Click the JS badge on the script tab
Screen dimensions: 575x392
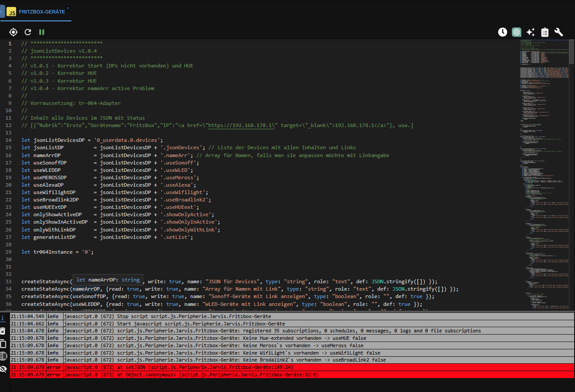(x=12, y=12)
